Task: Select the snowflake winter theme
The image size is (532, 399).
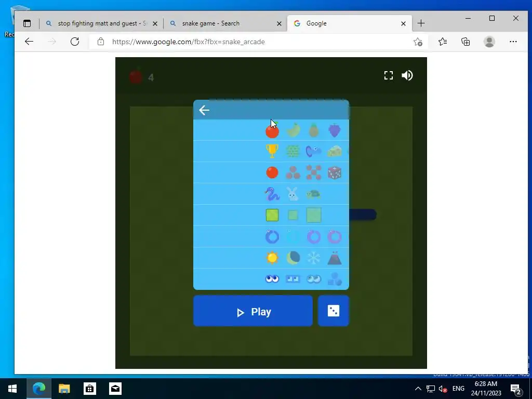Action: 314,258
